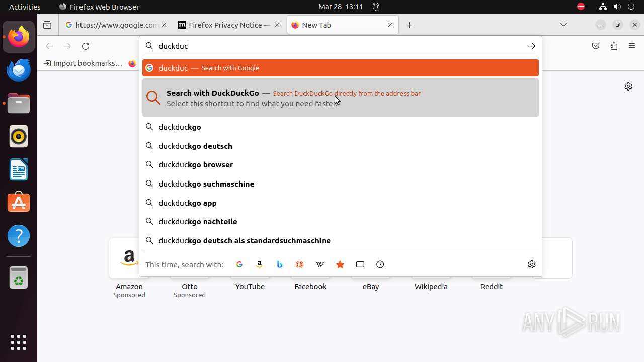Pick the 'duckduckgo deutsch' suggestion
Screen dimensions: 644x362
(x=341, y=146)
